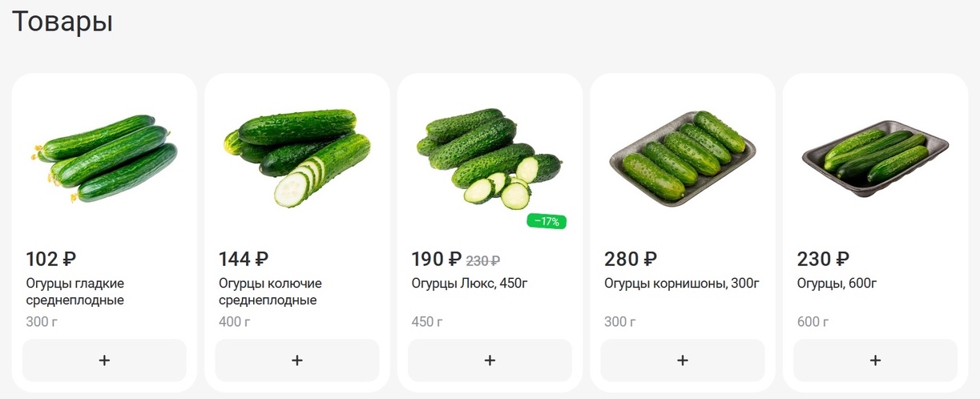Add Огурцы 600г to cart
The image size is (980, 399).
point(875,361)
